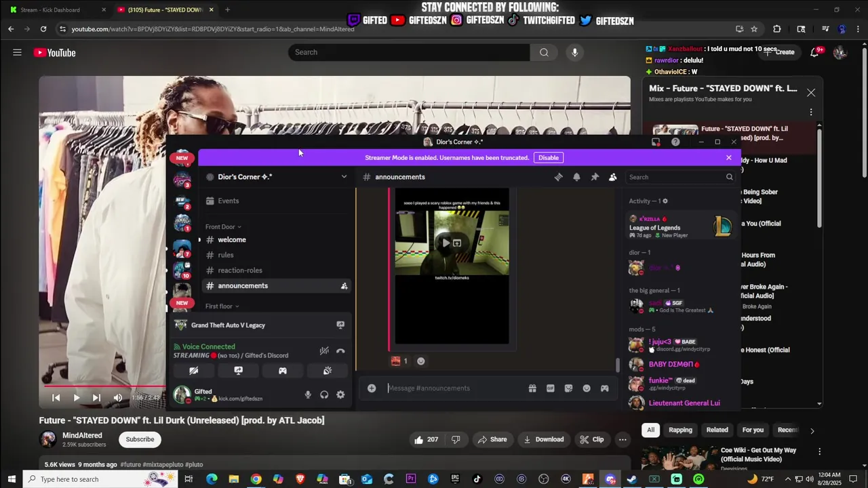The height and width of the screenshot is (488, 868).
Task: Click the add attachment plus button
Action: point(372,388)
